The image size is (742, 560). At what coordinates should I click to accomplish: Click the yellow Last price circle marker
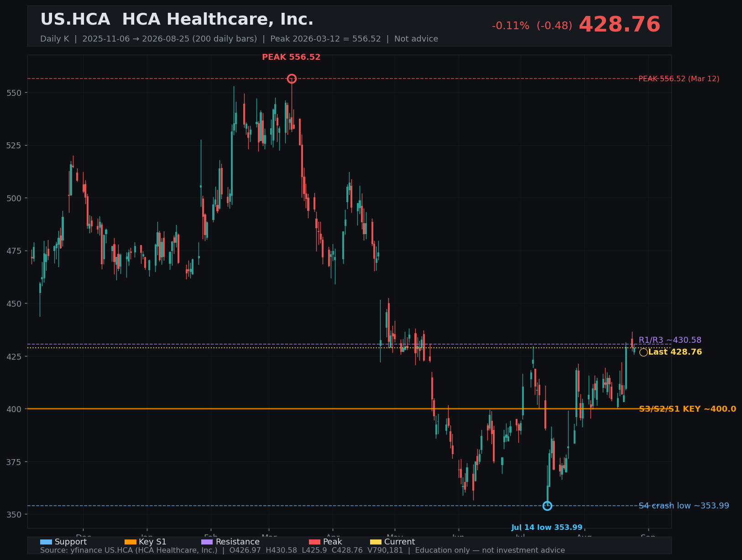point(643,352)
